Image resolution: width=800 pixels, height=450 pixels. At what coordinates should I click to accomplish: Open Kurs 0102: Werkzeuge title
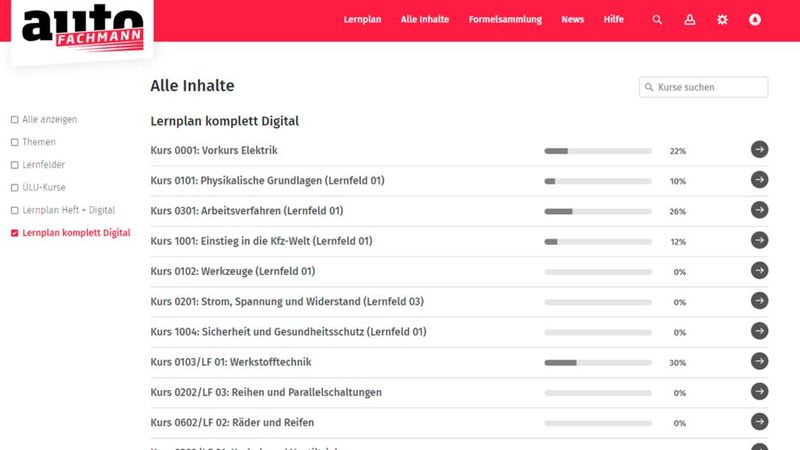[x=233, y=271]
